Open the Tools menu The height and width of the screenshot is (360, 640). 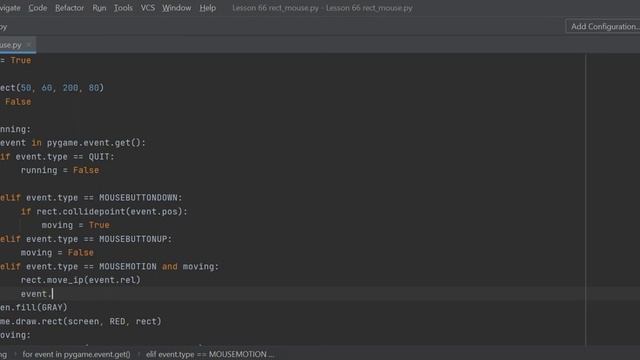[123, 8]
